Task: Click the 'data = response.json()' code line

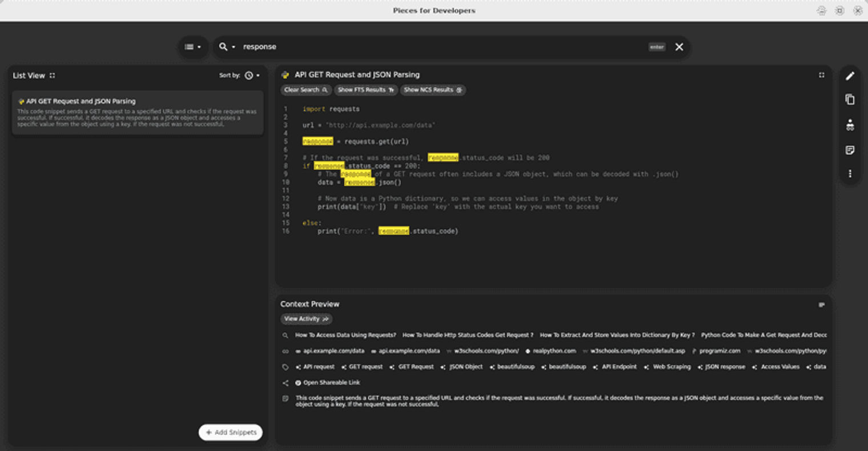Action: tap(360, 182)
